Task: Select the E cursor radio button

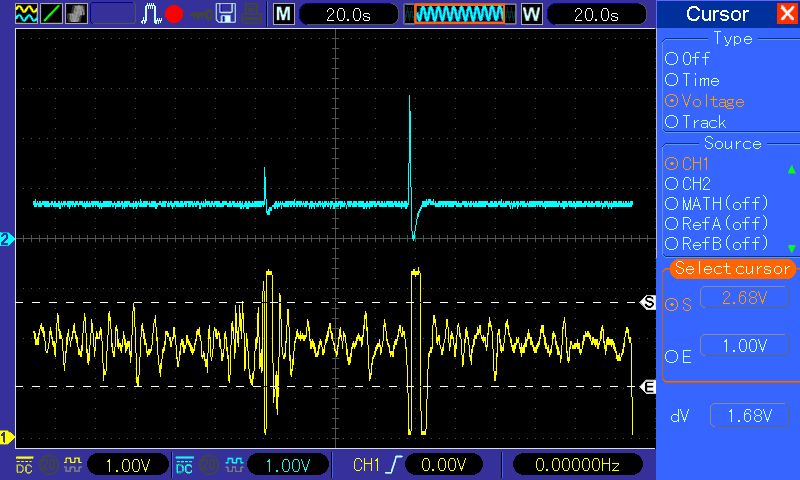Action: click(671, 357)
